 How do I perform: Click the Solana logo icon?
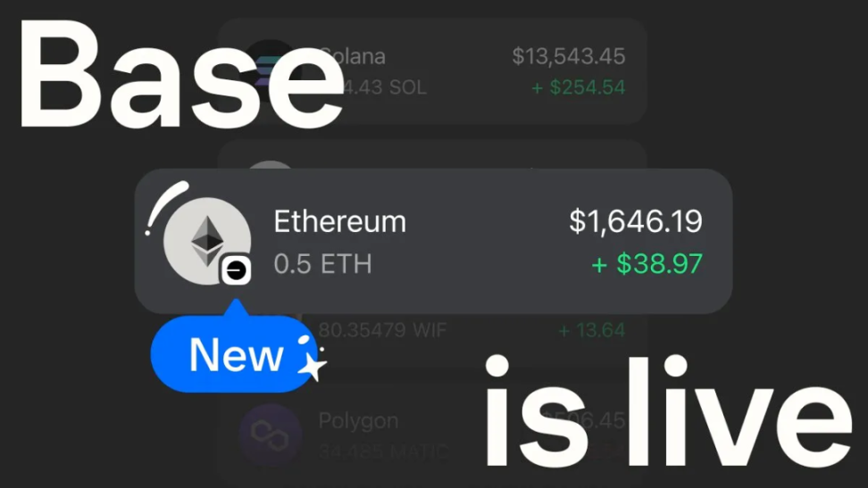pyautogui.click(x=271, y=70)
